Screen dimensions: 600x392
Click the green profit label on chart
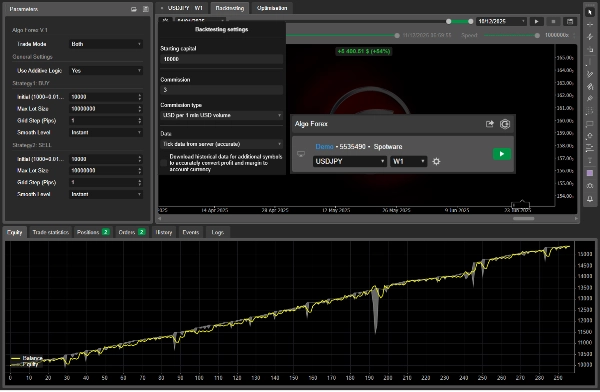coord(364,51)
